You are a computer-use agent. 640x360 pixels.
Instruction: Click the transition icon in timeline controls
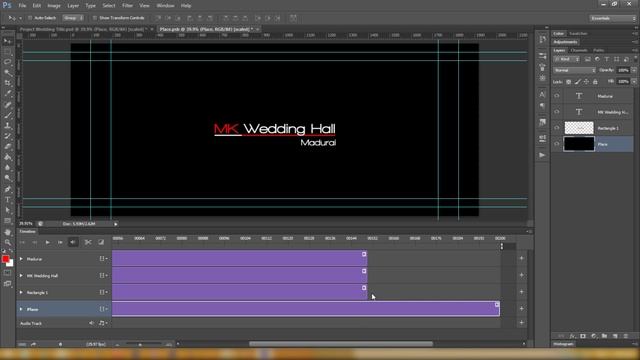click(101, 242)
